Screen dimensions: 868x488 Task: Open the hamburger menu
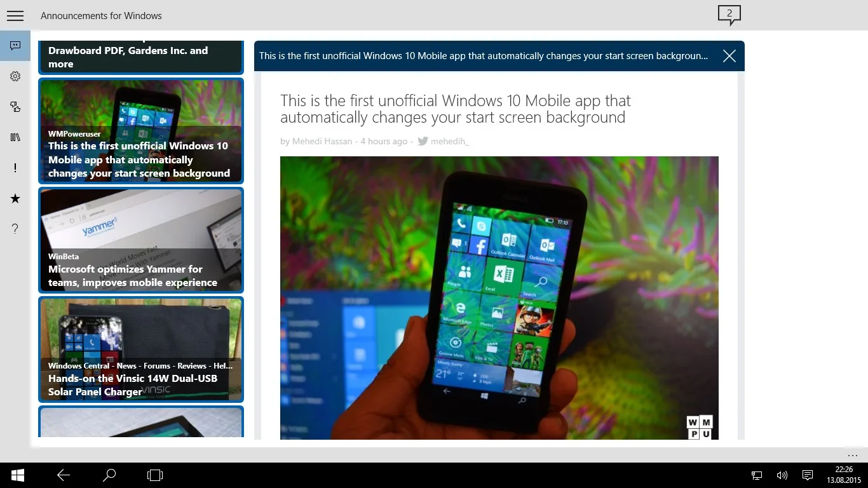[x=15, y=15]
